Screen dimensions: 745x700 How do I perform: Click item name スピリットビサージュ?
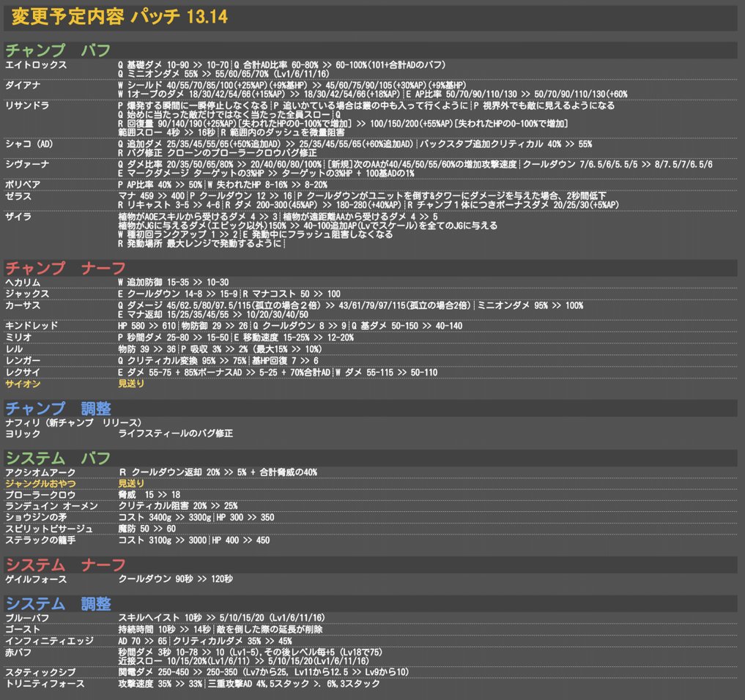[x=49, y=529]
